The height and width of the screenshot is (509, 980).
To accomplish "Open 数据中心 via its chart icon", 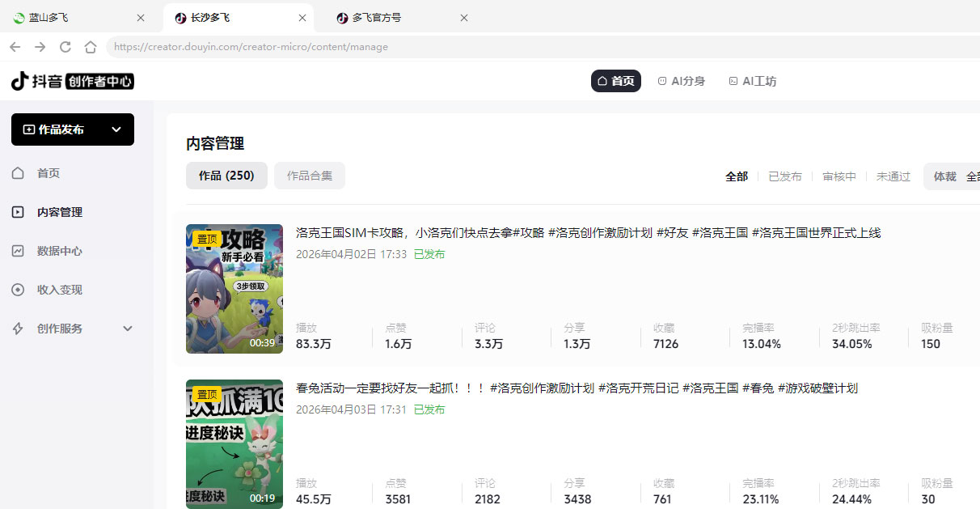I will pos(18,251).
